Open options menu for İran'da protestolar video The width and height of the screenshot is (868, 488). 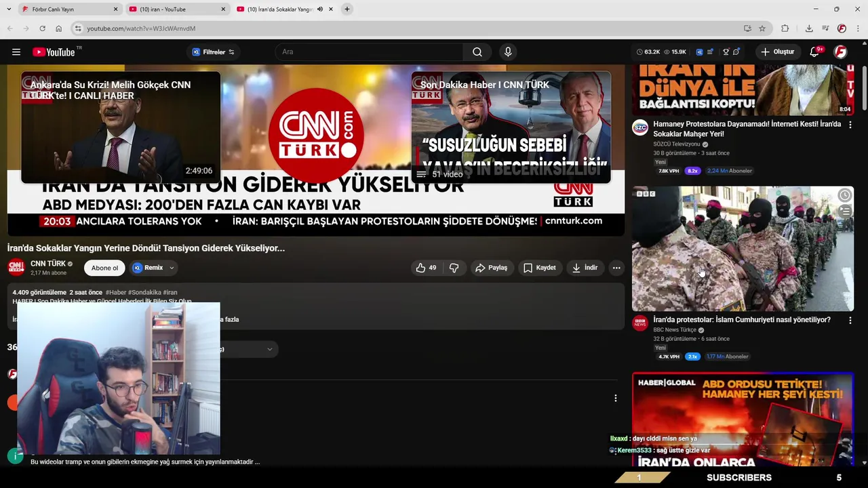point(850,320)
